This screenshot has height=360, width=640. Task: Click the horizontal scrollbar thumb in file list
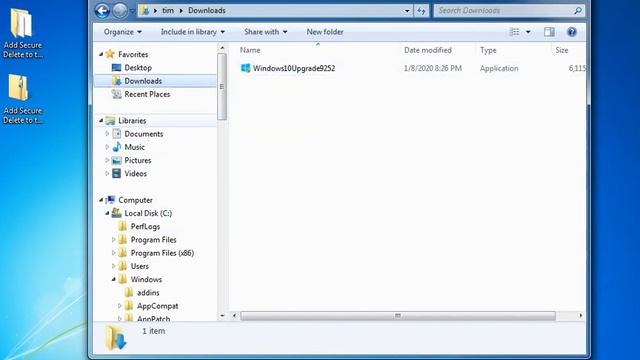click(x=398, y=316)
